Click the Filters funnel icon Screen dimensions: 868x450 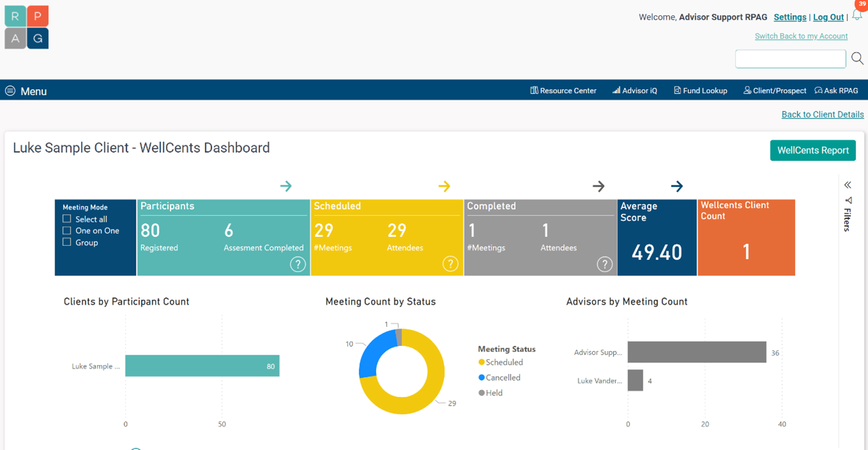point(848,200)
